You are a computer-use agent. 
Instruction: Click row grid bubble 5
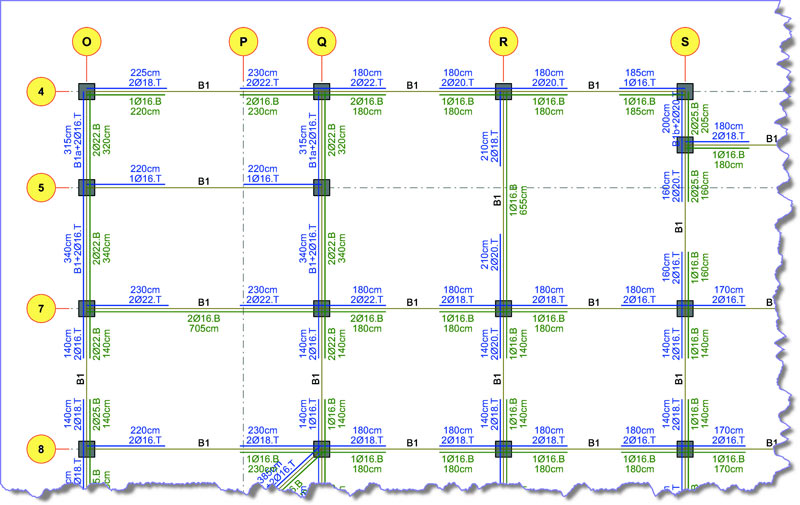click(41, 187)
